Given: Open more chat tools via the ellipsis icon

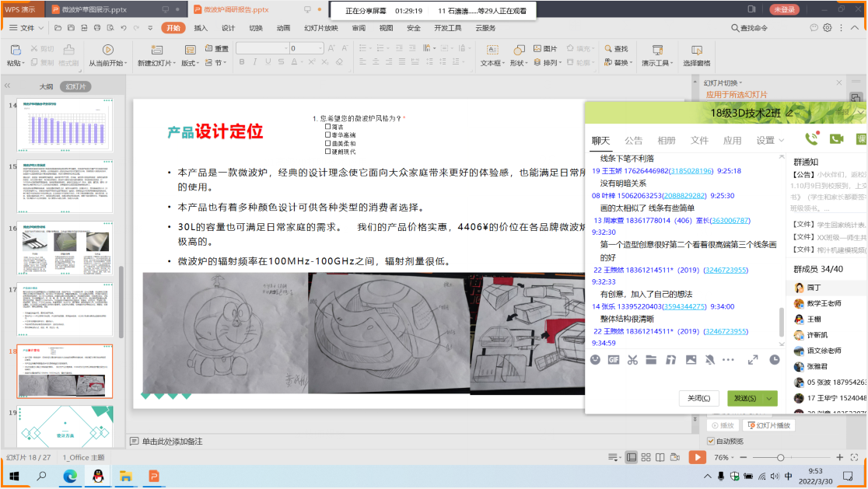Looking at the screenshot, I should tap(729, 360).
